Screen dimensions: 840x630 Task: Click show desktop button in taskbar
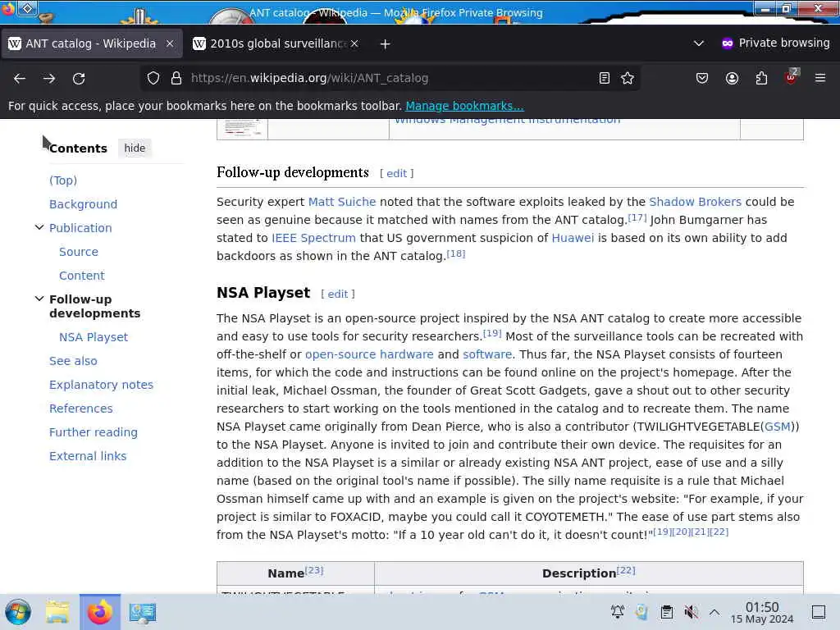click(818, 612)
